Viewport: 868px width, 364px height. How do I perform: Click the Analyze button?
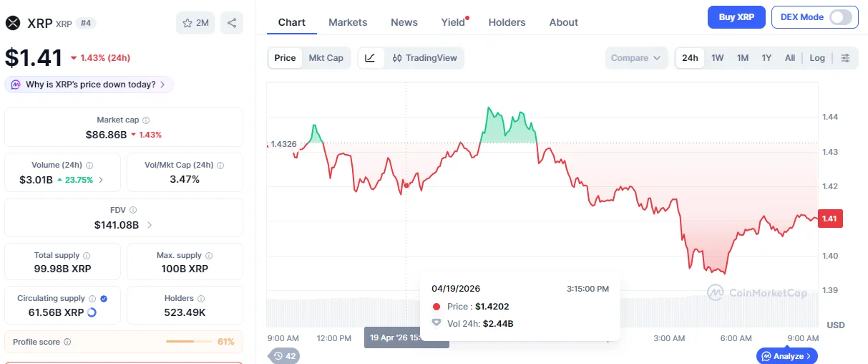(786, 355)
